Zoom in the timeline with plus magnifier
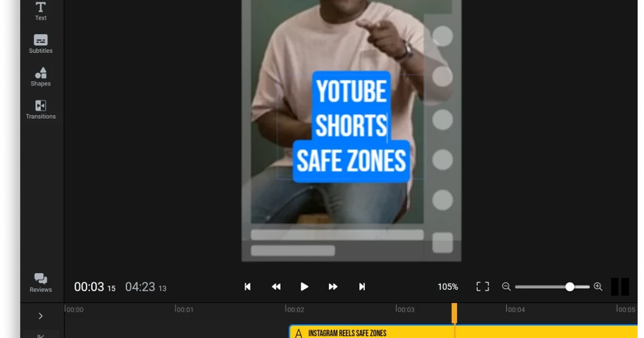This screenshot has width=644, height=338. (x=598, y=287)
